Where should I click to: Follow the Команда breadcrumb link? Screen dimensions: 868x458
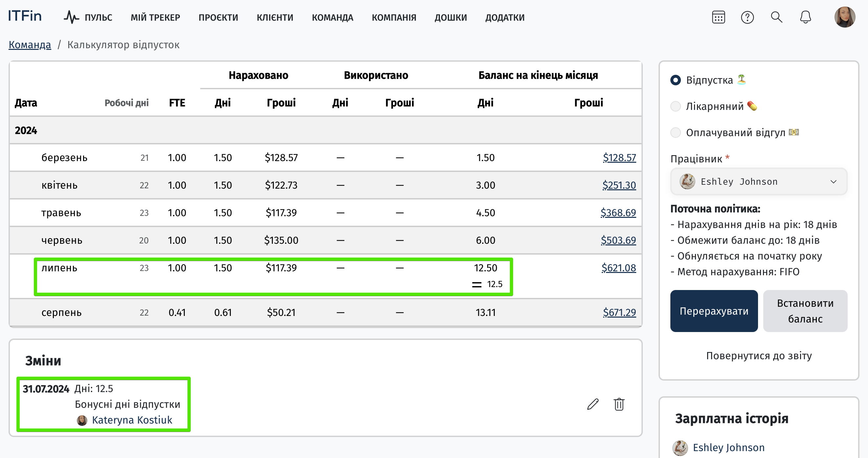point(30,44)
